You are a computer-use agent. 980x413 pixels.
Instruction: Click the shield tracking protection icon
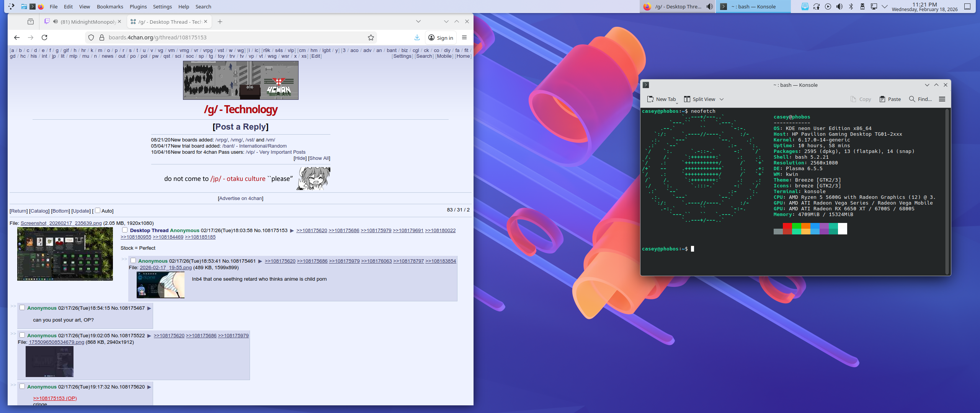click(x=91, y=37)
